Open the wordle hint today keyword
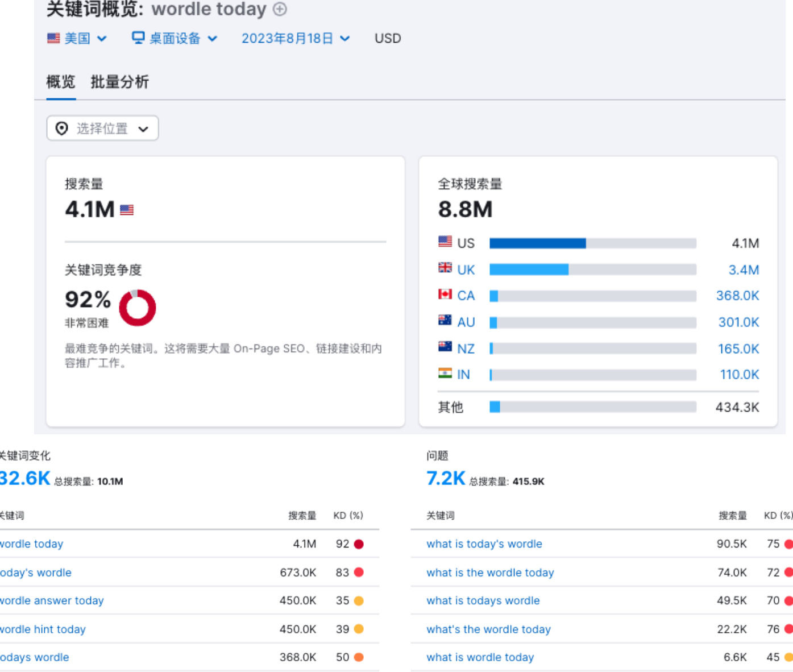 pyautogui.click(x=43, y=629)
